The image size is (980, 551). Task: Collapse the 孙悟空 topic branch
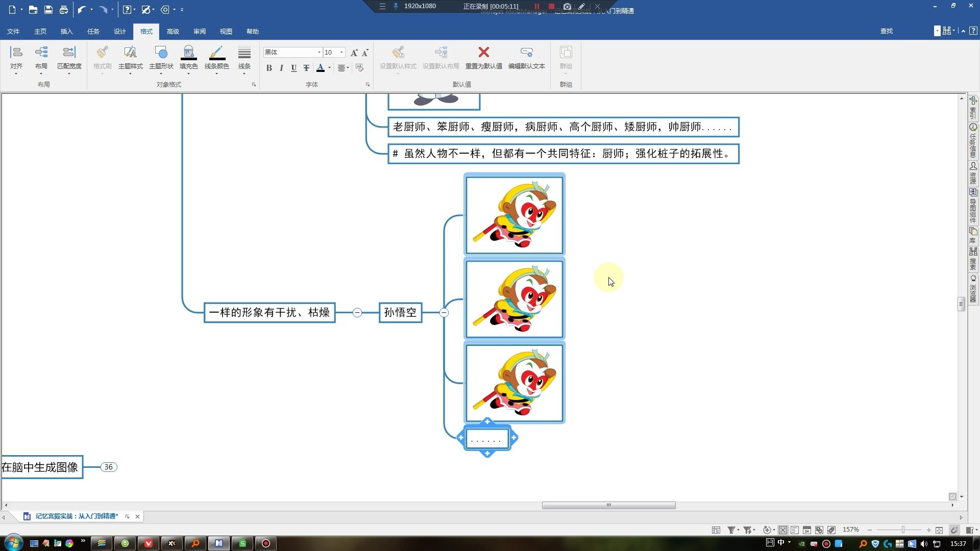(x=444, y=313)
